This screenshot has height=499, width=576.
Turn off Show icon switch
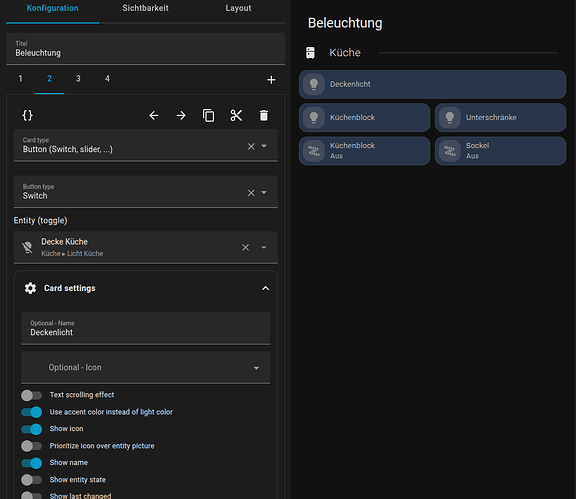(32, 429)
